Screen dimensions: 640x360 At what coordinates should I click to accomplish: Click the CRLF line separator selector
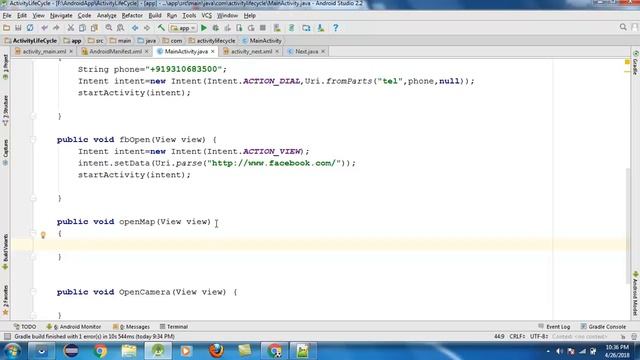[517, 336]
